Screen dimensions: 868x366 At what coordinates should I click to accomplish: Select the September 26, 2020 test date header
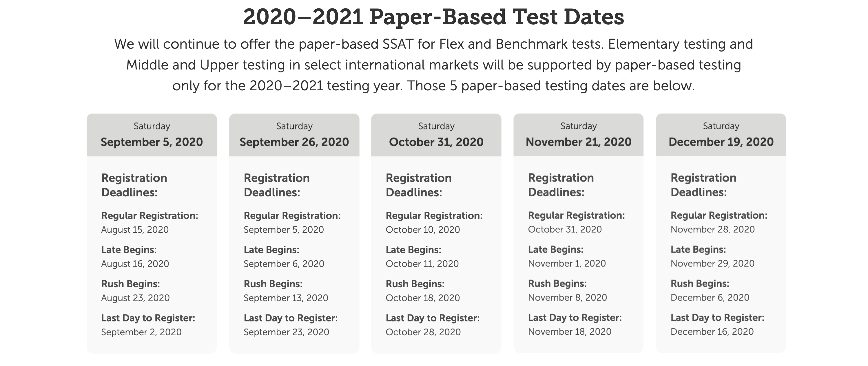[294, 135]
